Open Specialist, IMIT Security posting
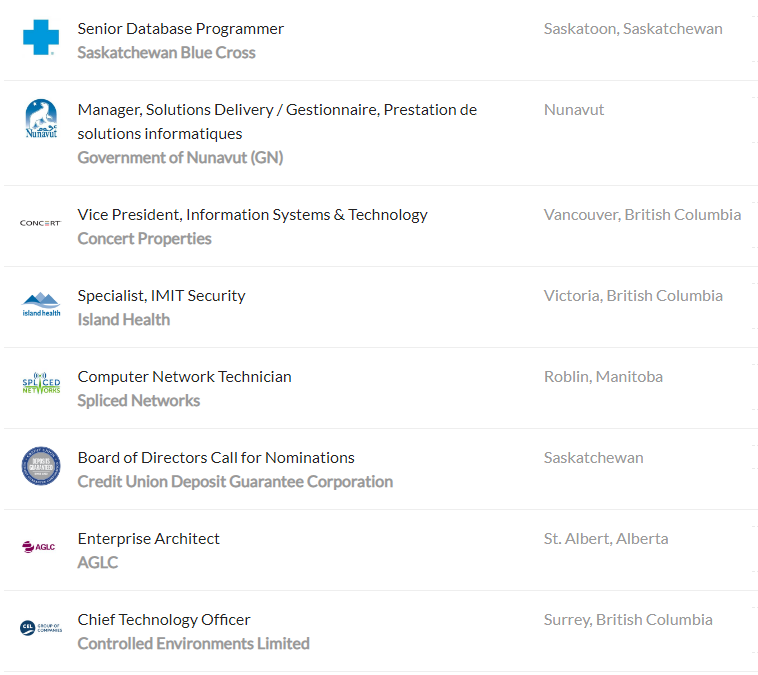This screenshot has height=675, width=758. [x=161, y=296]
